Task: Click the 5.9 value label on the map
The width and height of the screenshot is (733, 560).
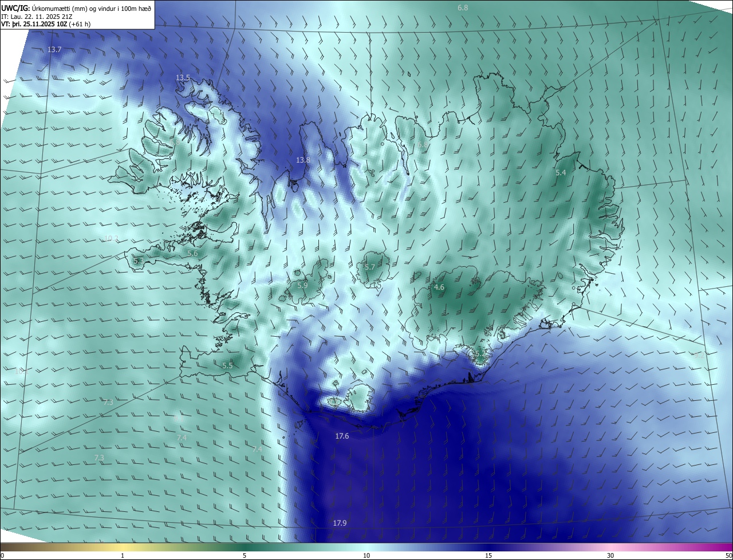Action: click(x=302, y=285)
